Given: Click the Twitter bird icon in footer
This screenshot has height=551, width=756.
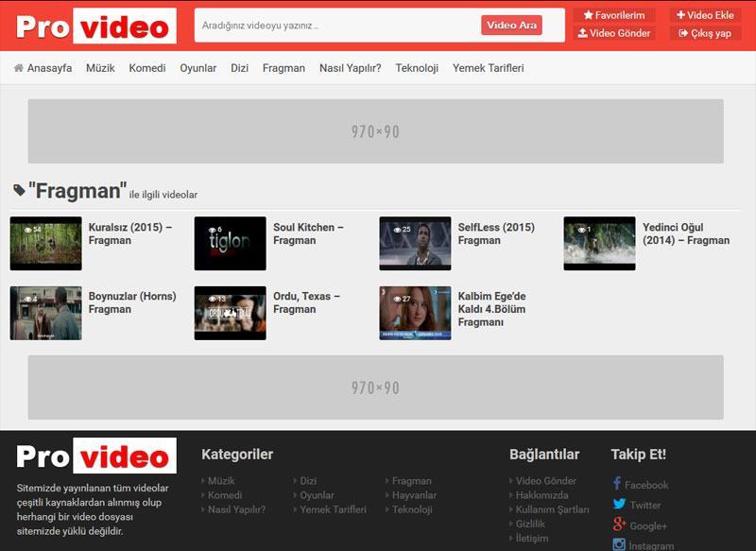Looking at the screenshot, I should pos(619,505).
